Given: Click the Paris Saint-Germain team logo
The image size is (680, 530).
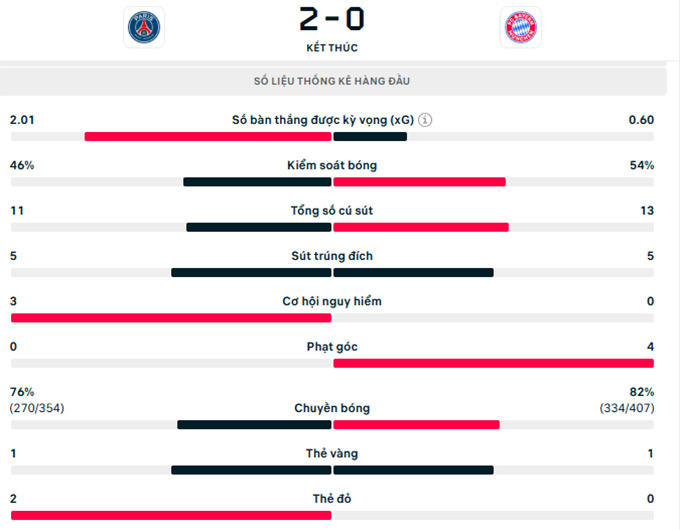Looking at the screenshot, I should coord(144,27).
